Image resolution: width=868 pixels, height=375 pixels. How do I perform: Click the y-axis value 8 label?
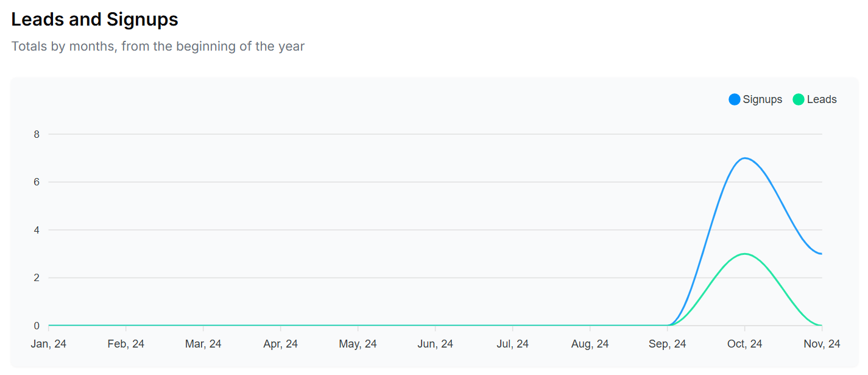[x=37, y=134]
